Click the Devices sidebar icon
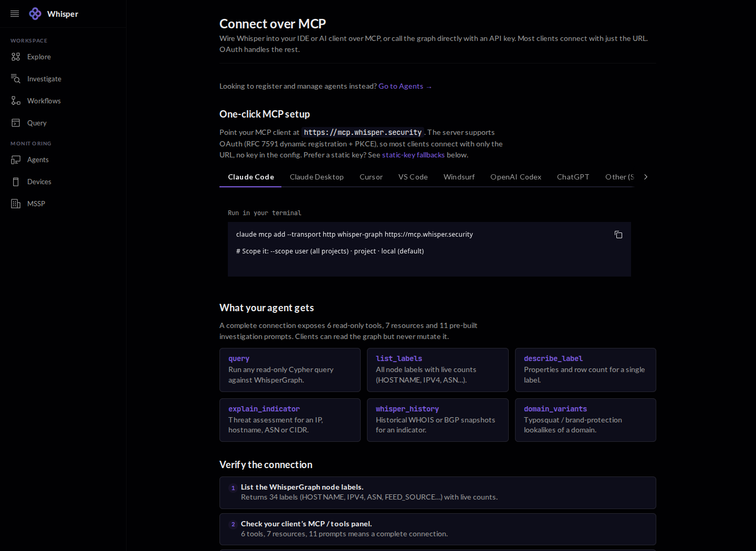This screenshot has height=551, width=756. click(16, 182)
